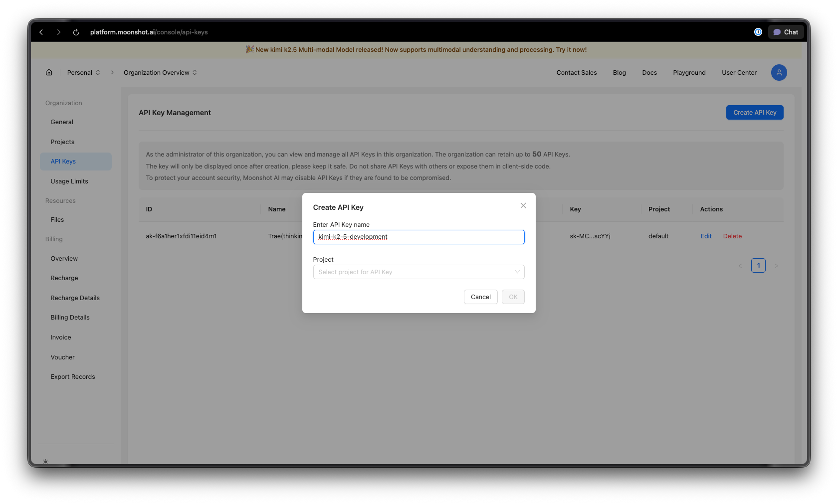Reload the page with refresh icon
This screenshot has width=838, height=504.
click(x=76, y=32)
